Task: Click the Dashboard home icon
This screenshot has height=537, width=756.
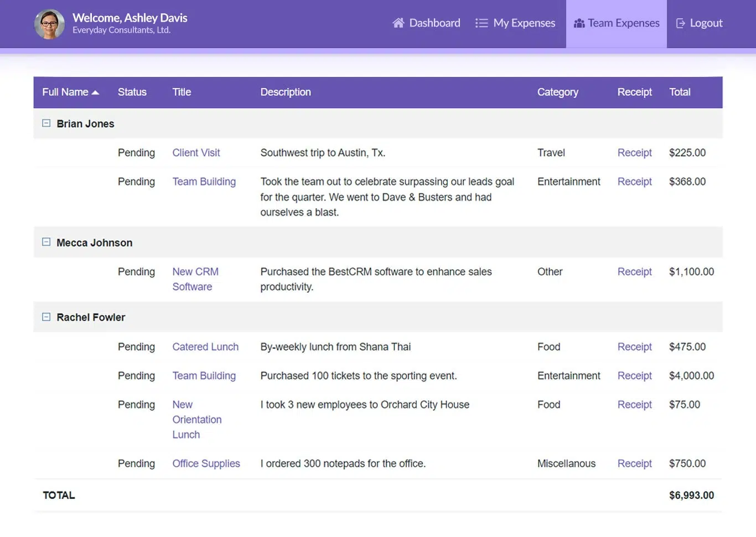Action: (x=398, y=23)
